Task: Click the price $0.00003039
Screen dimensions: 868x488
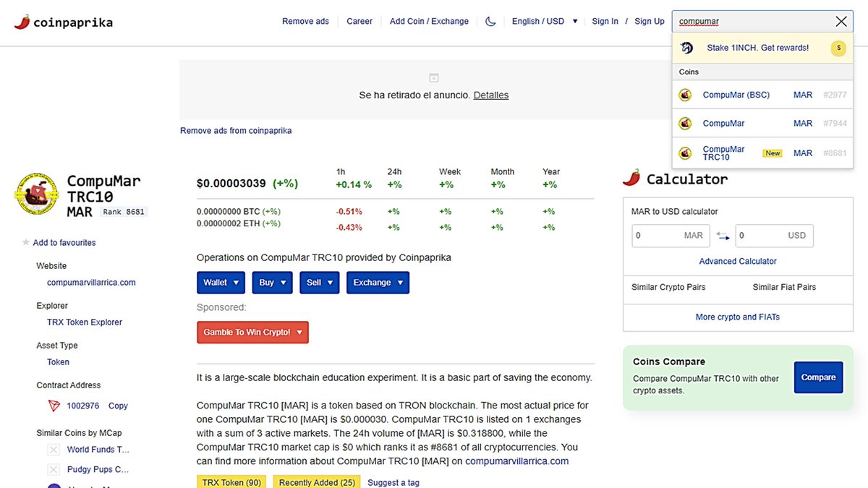Action: tap(231, 184)
